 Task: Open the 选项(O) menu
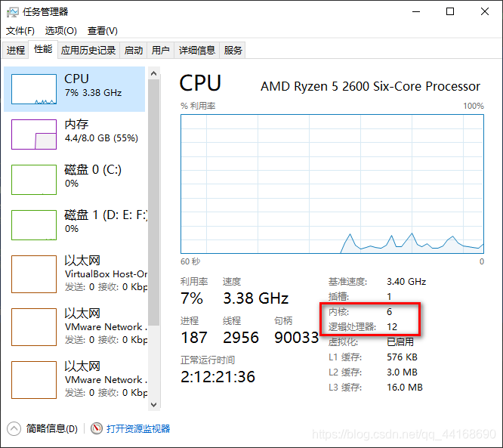[x=61, y=31]
